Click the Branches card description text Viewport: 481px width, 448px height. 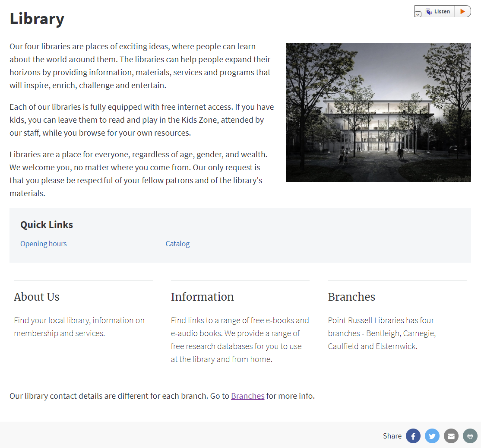pos(382,333)
